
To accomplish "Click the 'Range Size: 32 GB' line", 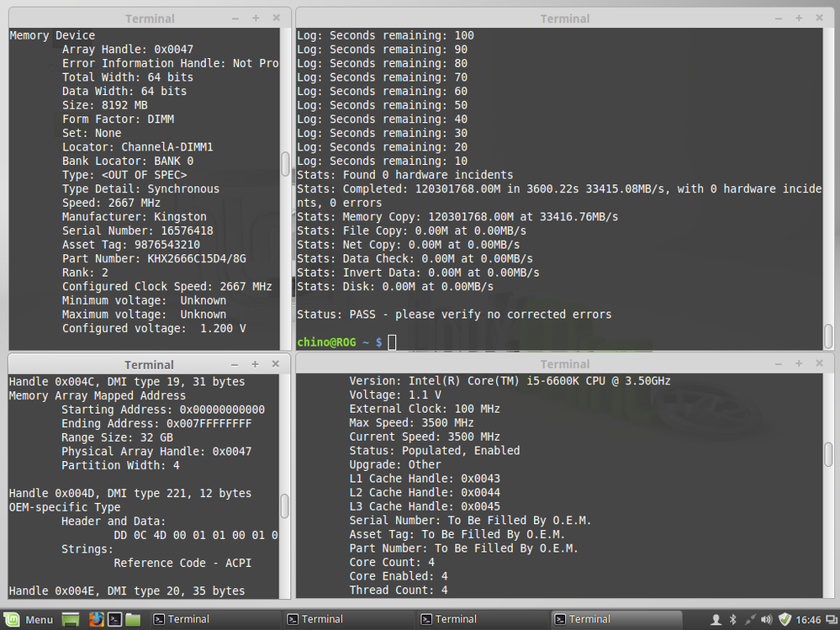I will 118,437.
